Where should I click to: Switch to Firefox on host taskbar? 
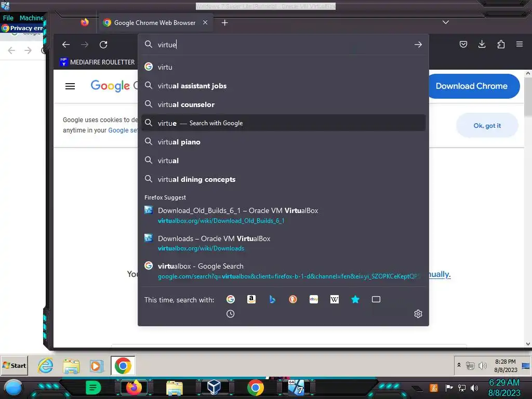(x=134, y=388)
